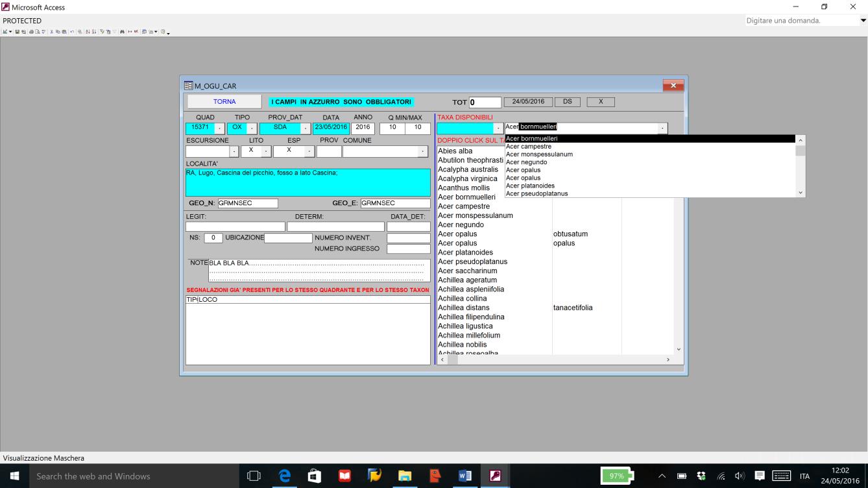The image size is (868, 488).
Task: Close the M_OGU_CAR form window
Action: 673,86
